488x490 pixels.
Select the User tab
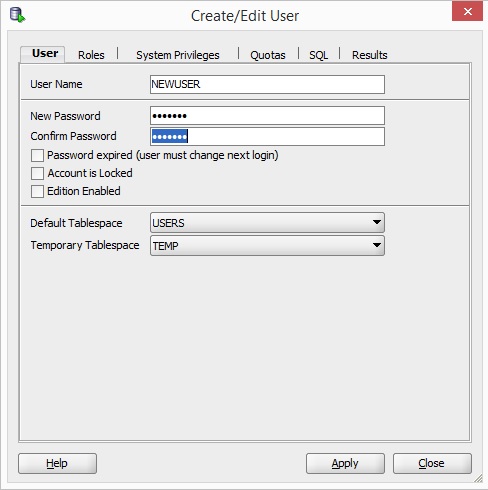tap(45, 53)
